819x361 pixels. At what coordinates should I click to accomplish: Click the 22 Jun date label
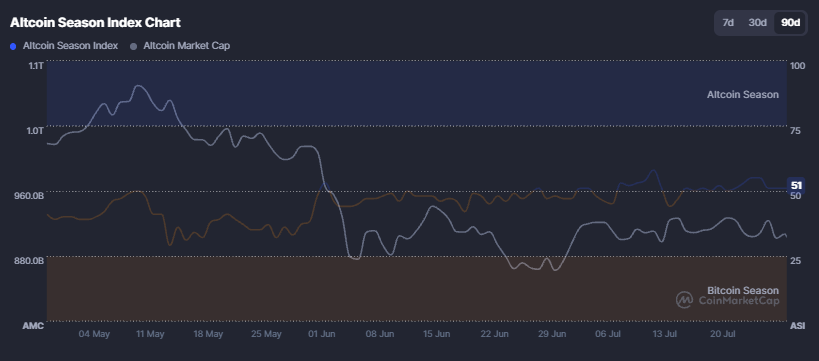(x=494, y=334)
